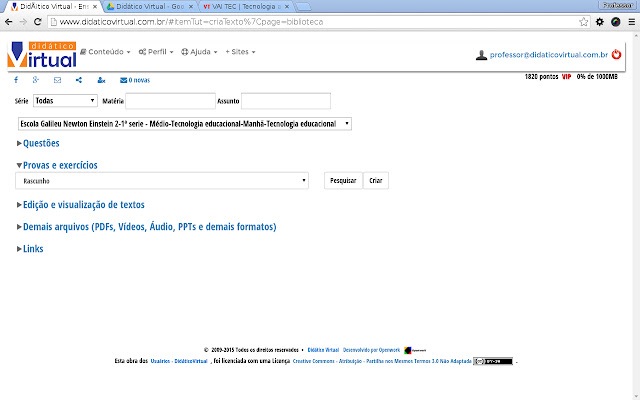This screenshot has height=400, width=640.
Task: Click the browser back arrow
Action: (9, 22)
